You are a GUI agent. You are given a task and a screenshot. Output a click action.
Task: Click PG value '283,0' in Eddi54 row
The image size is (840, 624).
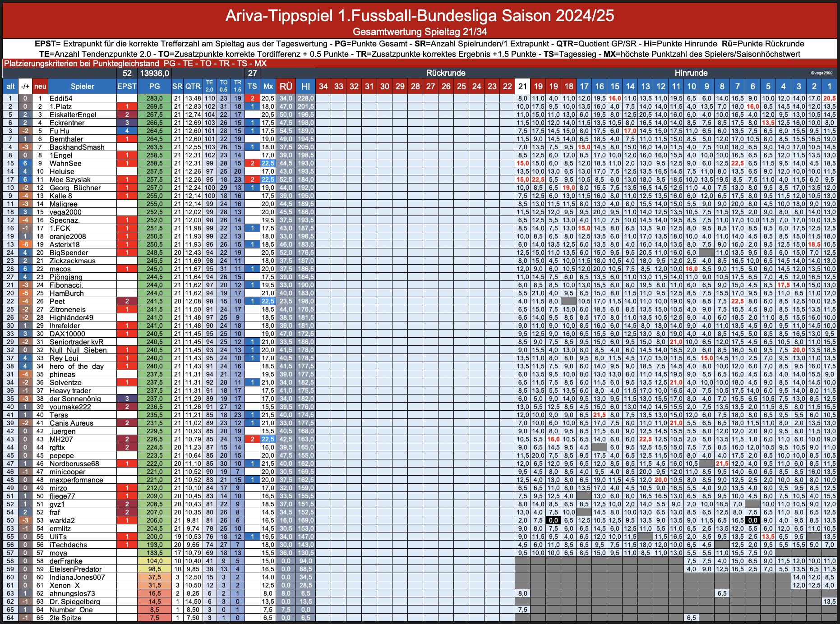point(154,98)
